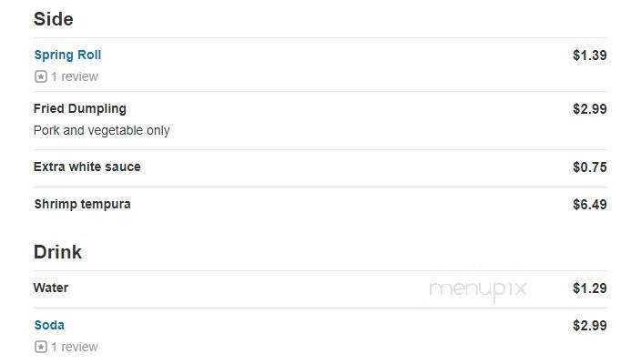Click the Drink section heading
641x364 pixels.
58,252
